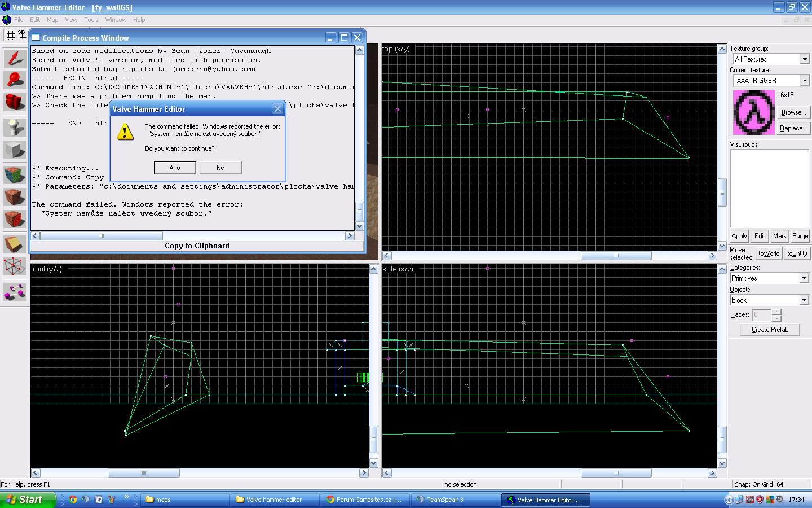Viewport: 812px width, 508px height.
Task: Click Snap: On Grid: 64 status text
Action: tap(759, 484)
